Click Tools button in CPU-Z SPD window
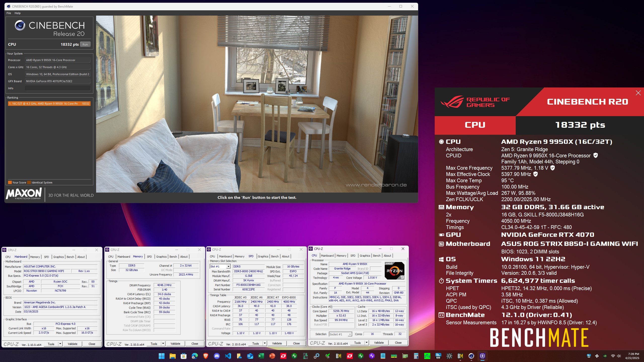 [x=256, y=343]
